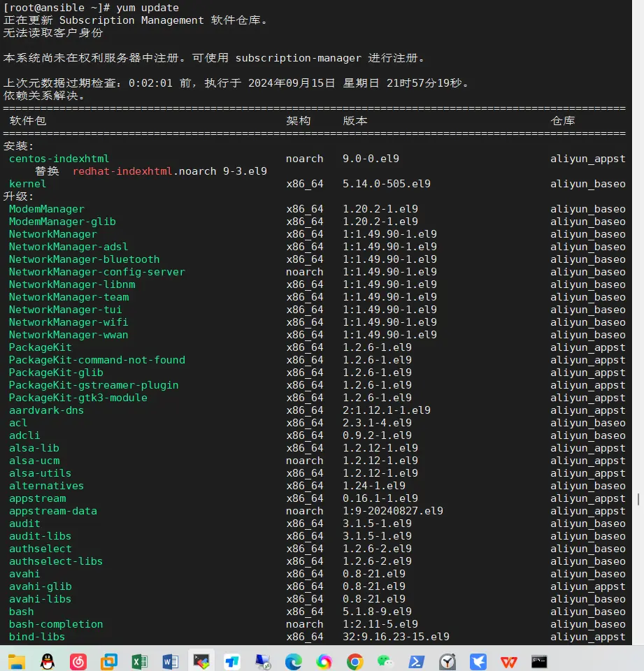Viewport: 644px width, 671px height.
Task: Launch Microsoft Edge from taskbar
Action: tap(293, 661)
